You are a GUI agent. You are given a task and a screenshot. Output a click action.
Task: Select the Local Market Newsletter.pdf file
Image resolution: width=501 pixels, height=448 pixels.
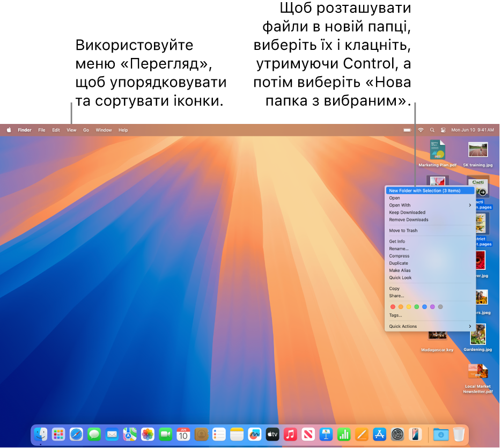point(478,379)
